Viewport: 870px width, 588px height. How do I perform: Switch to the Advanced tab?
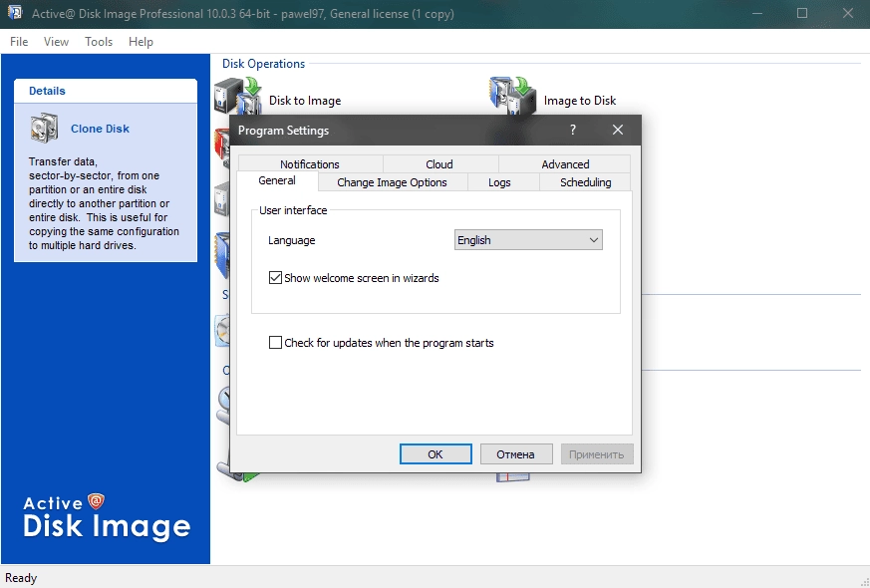coord(565,164)
